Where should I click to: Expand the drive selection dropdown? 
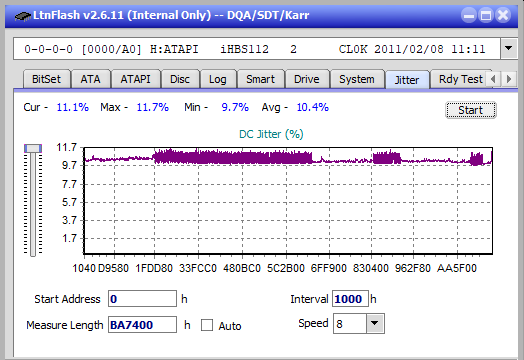509,48
